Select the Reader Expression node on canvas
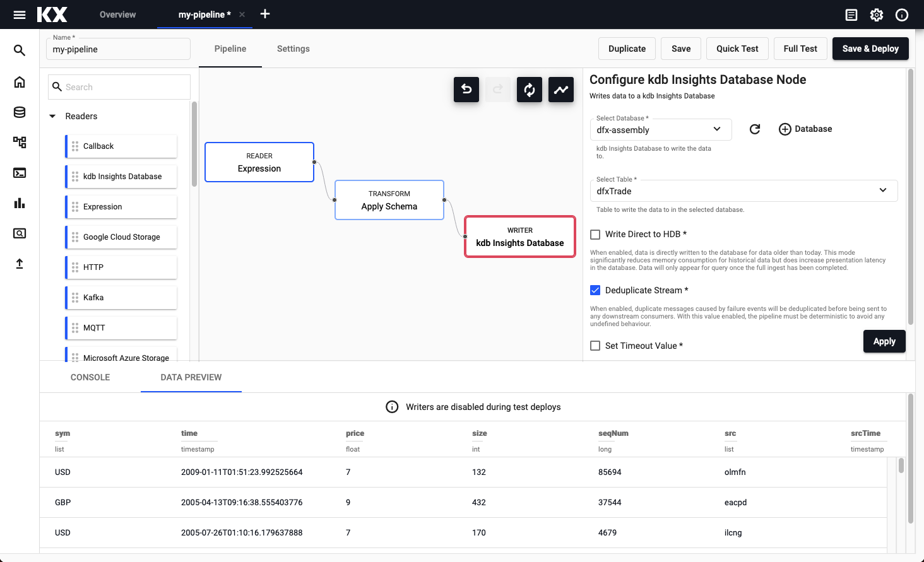This screenshot has height=562, width=924. (259, 162)
